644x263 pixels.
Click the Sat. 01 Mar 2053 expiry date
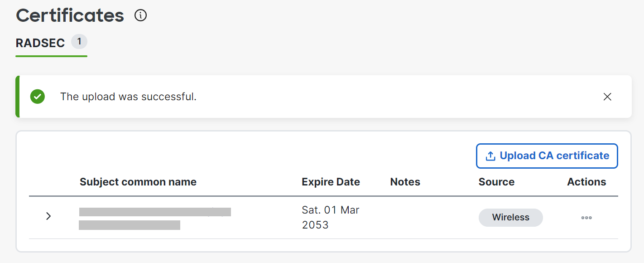click(331, 218)
